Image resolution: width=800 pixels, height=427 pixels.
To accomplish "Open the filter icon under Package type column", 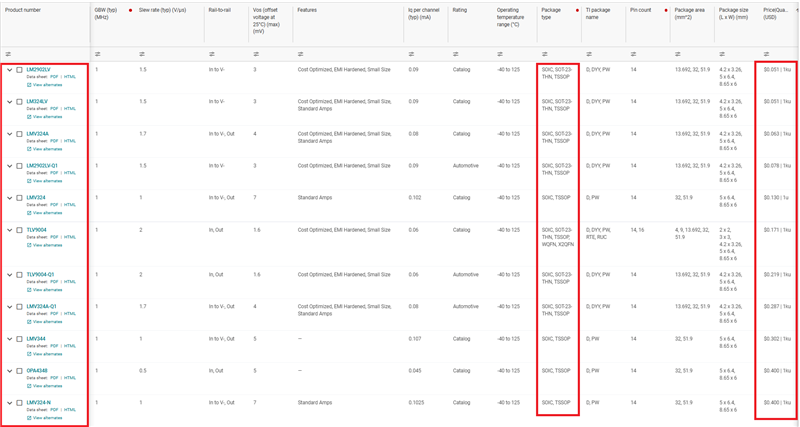I will [544, 54].
